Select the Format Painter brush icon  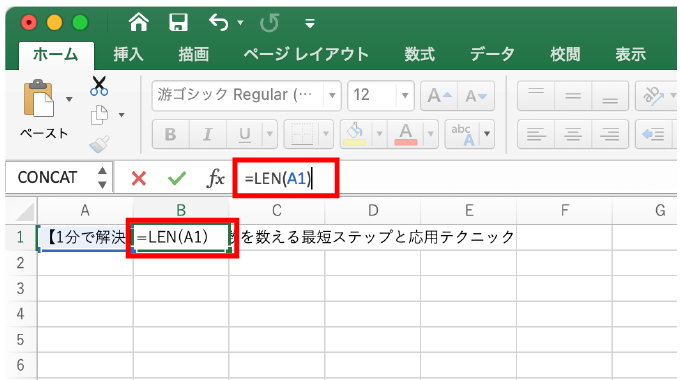99,144
